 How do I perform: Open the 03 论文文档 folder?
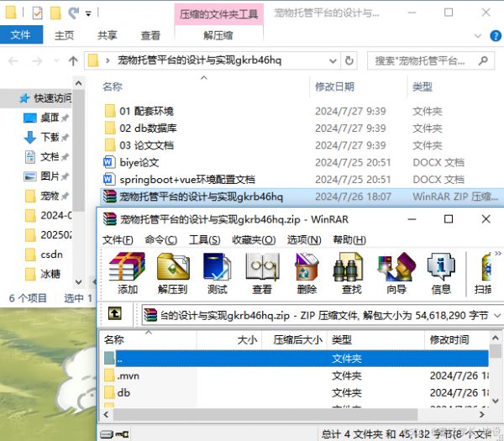(146, 145)
